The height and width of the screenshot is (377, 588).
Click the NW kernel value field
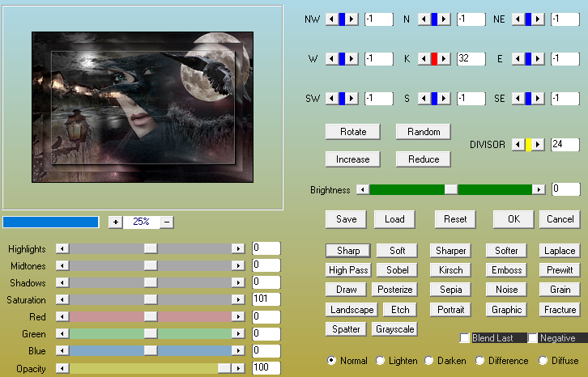pos(379,19)
